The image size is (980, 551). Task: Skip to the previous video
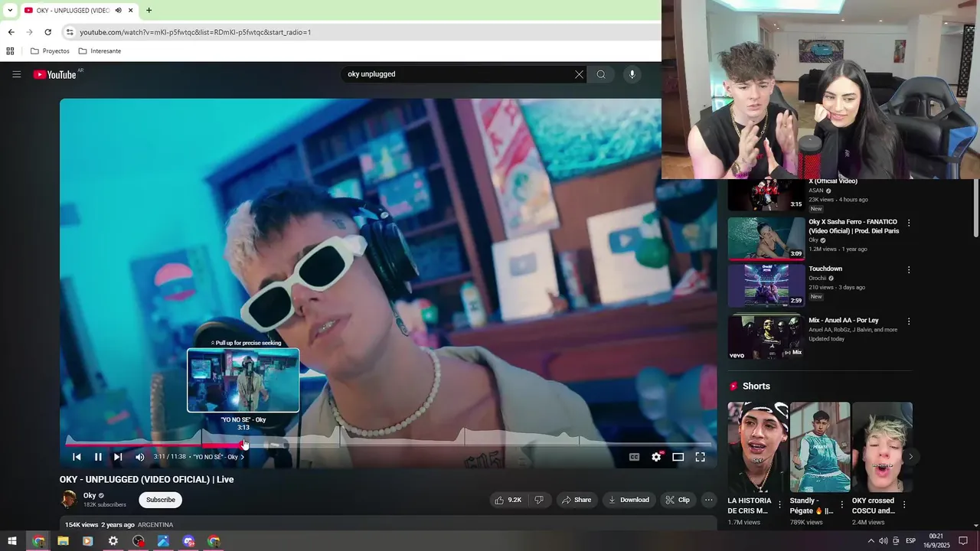click(x=77, y=457)
